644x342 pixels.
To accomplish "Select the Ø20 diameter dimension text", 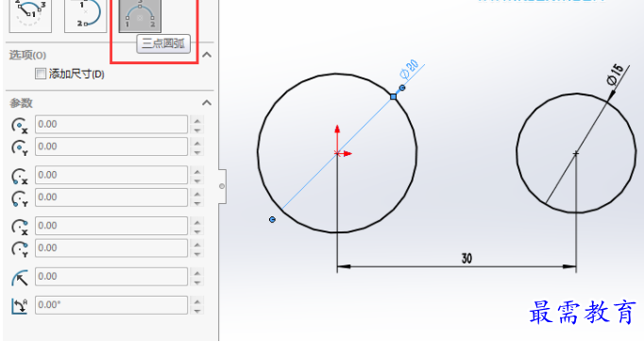I will pos(410,70).
